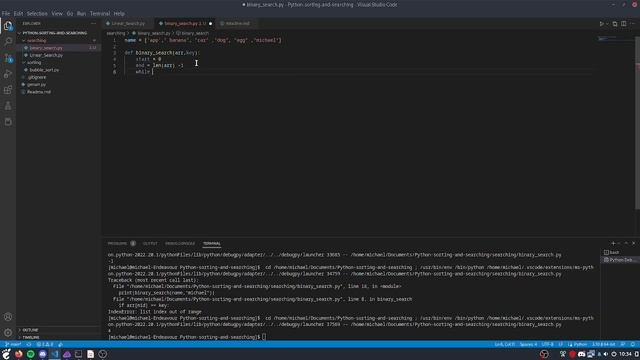Open Run and Debug view
Viewport: 640px width, 360px height.
coord(8,74)
